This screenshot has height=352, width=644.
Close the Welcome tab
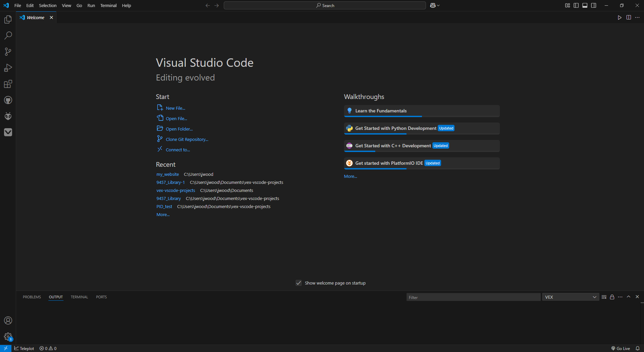coord(51,17)
